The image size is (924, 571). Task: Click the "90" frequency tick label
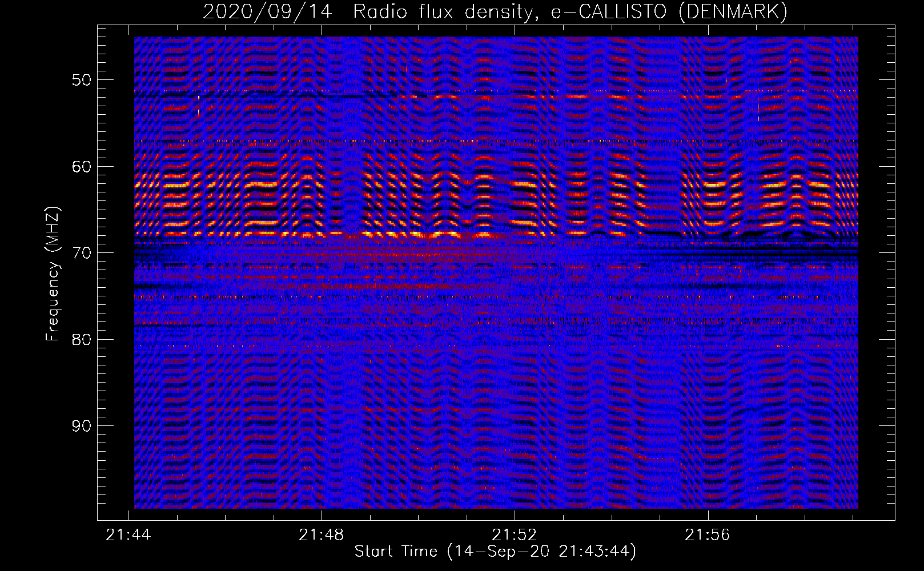tap(82, 426)
